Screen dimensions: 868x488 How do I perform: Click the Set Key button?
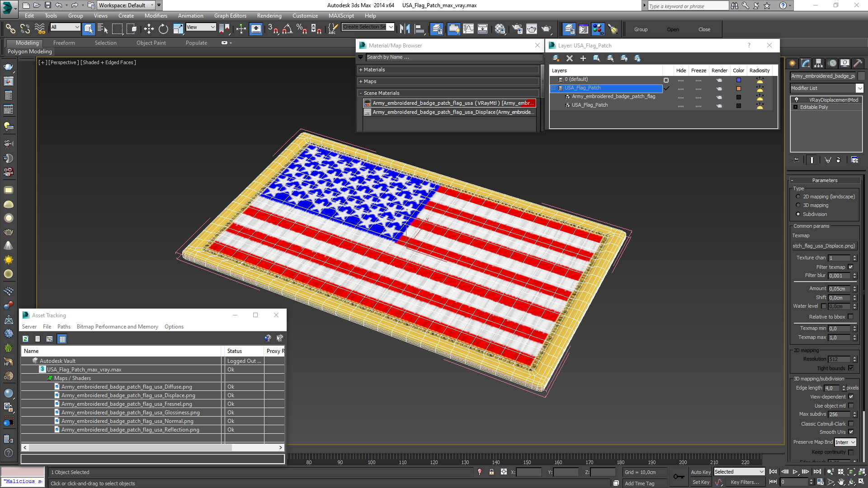point(701,482)
